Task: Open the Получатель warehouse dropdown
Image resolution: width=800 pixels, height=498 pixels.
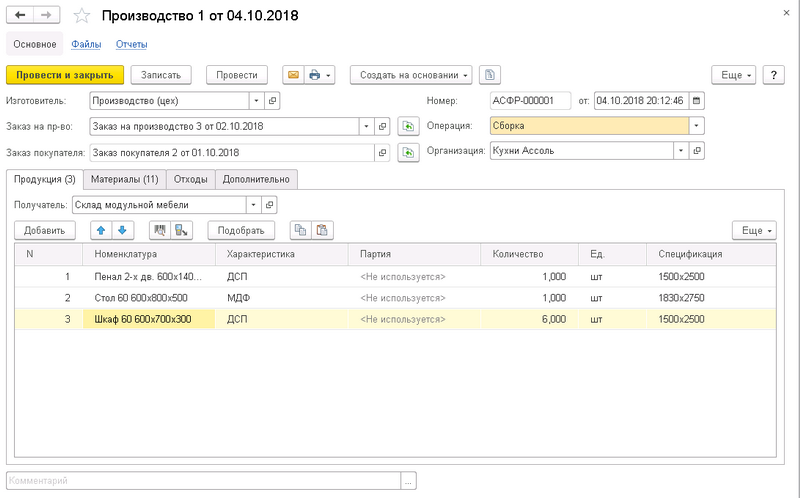Action: (x=254, y=204)
